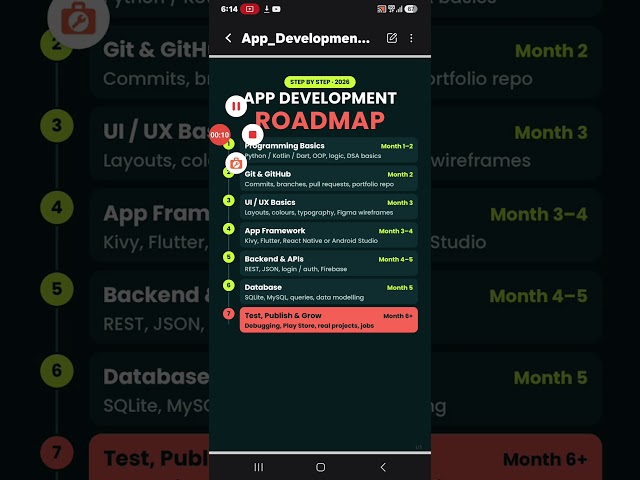Tap Android navigation back button
Image resolution: width=640 pixels, height=480 pixels.
[383, 467]
